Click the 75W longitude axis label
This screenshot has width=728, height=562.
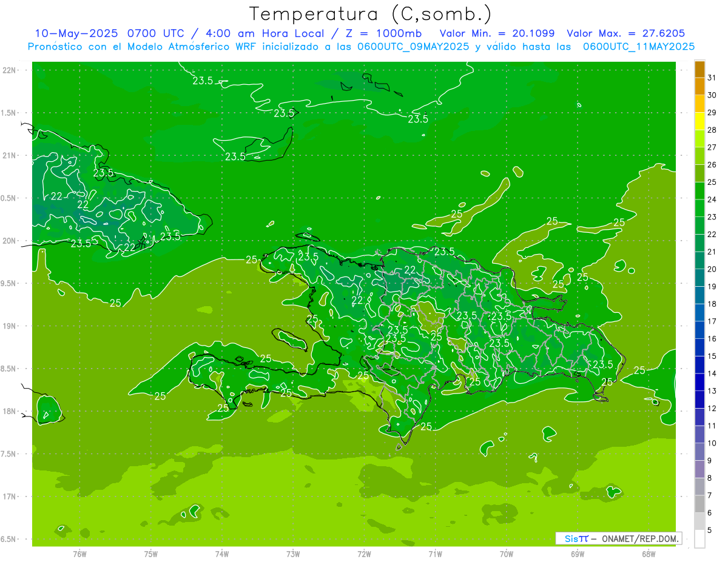click(151, 554)
